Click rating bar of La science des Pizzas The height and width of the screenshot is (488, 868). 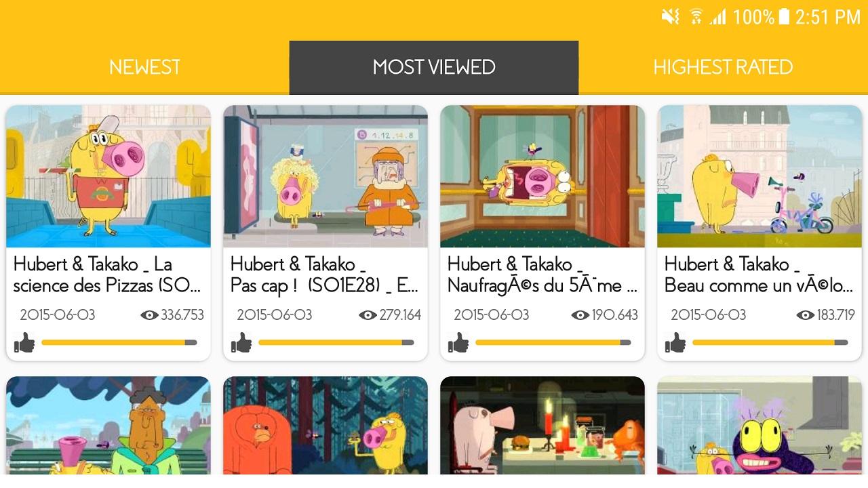(119, 343)
